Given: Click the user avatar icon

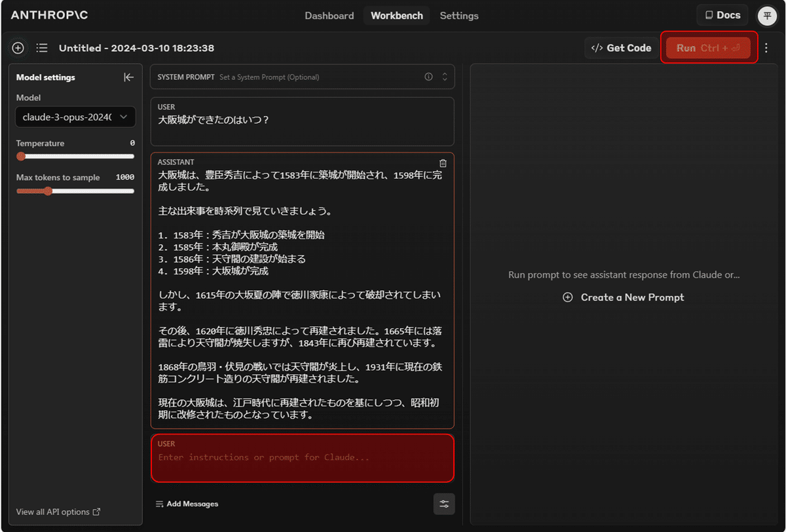Looking at the screenshot, I should [766, 16].
